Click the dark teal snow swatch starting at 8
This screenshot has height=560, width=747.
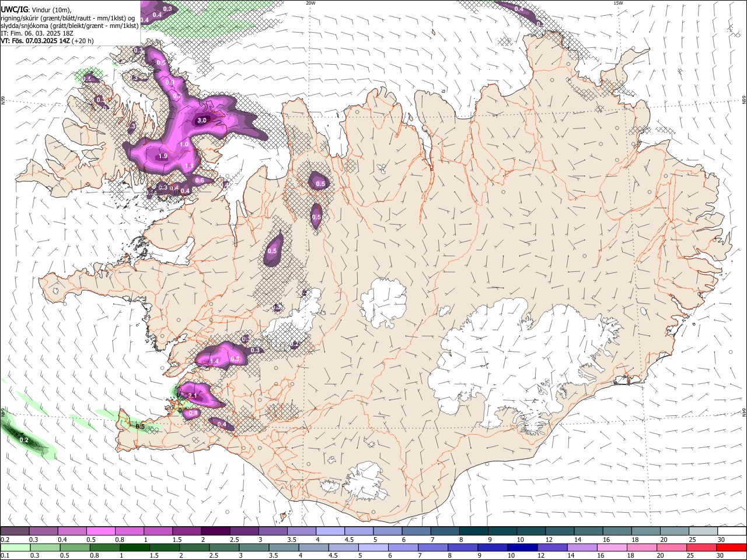click(x=473, y=531)
